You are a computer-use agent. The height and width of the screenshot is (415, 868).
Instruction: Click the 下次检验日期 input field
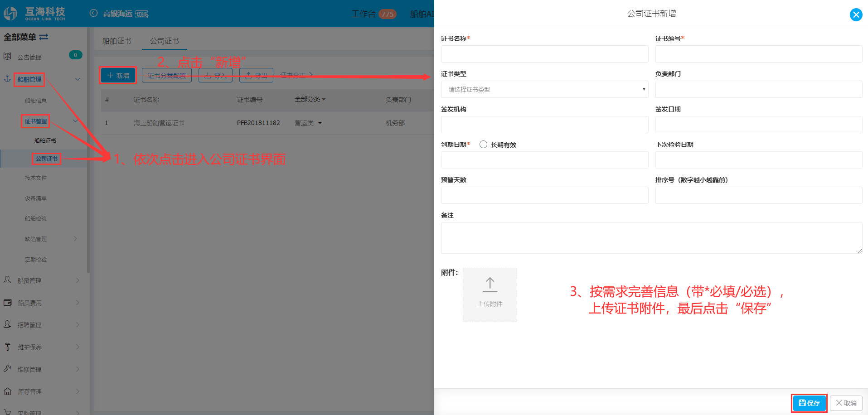pos(758,160)
